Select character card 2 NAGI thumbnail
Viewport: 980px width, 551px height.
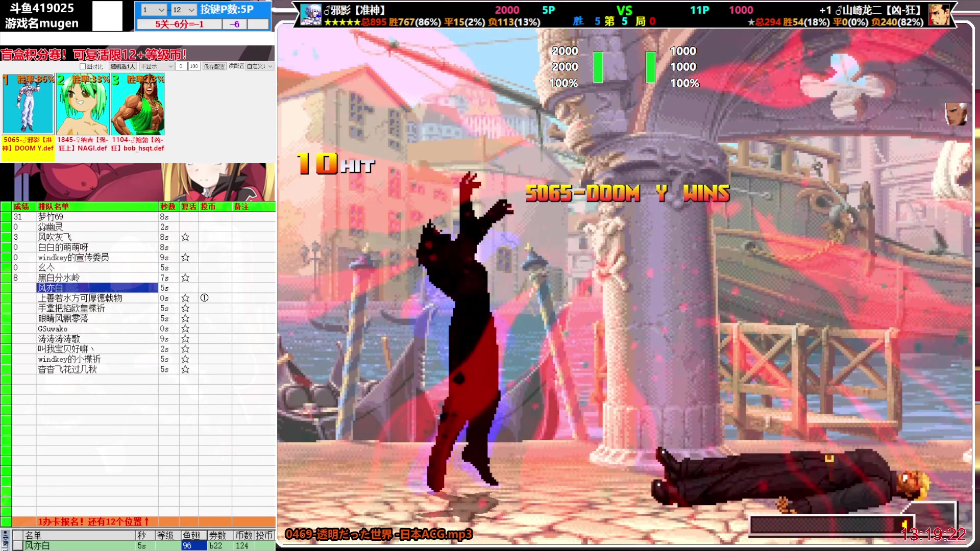tap(83, 105)
